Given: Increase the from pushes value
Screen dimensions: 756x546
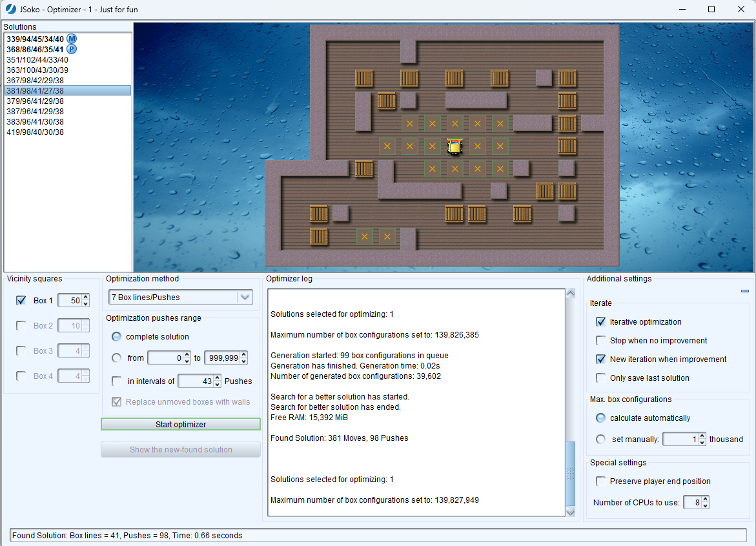Looking at the screenshot, I should point(187,355).
